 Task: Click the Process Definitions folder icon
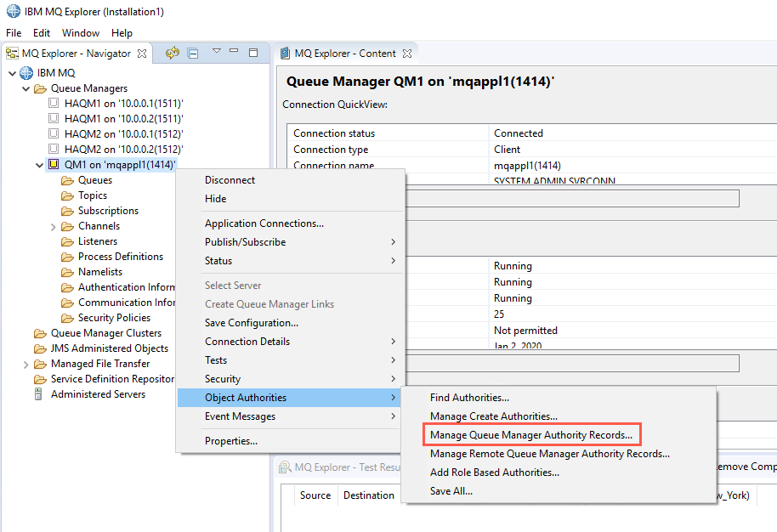67,258
